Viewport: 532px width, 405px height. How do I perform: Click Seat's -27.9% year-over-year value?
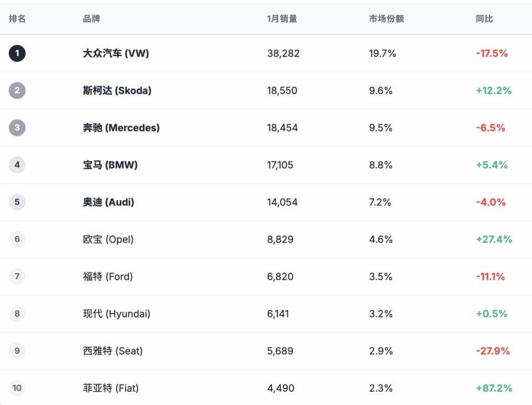coord(493,351)
